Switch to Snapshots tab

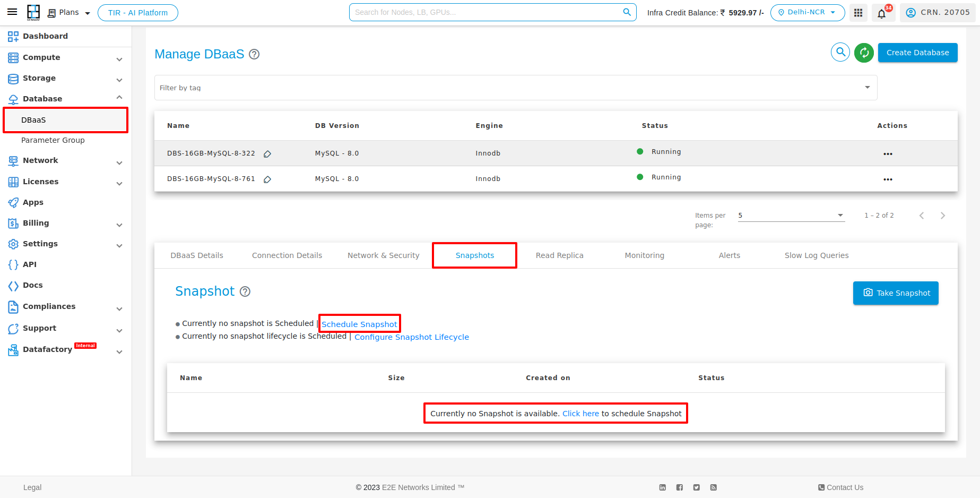tap(475, 255)
